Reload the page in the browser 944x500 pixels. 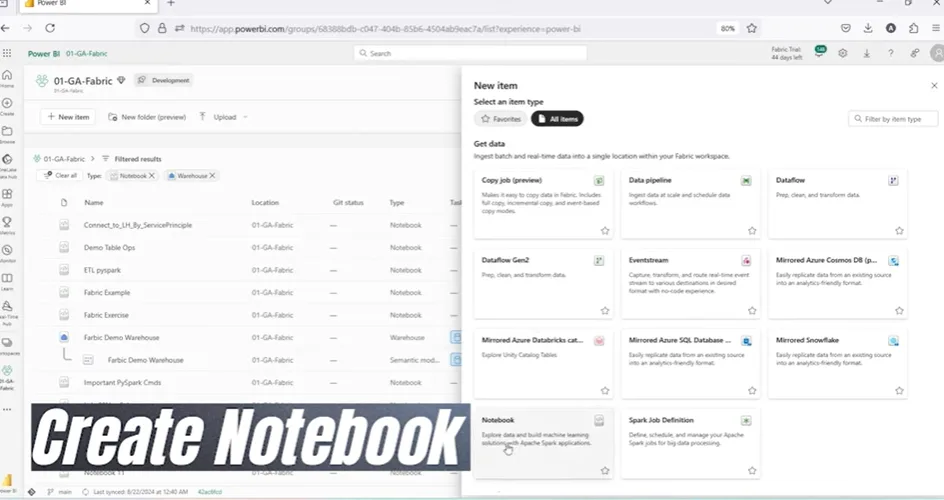(x=50, y=28)
